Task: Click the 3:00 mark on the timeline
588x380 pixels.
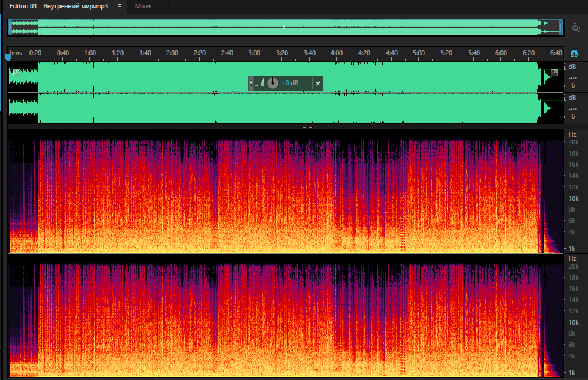Action: [x=254, y=53]
